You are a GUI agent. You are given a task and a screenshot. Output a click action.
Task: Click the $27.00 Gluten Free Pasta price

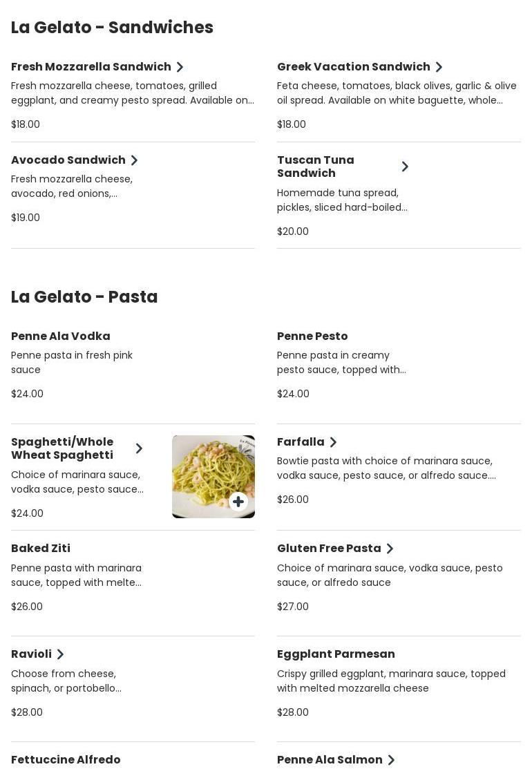coord(293,607)
